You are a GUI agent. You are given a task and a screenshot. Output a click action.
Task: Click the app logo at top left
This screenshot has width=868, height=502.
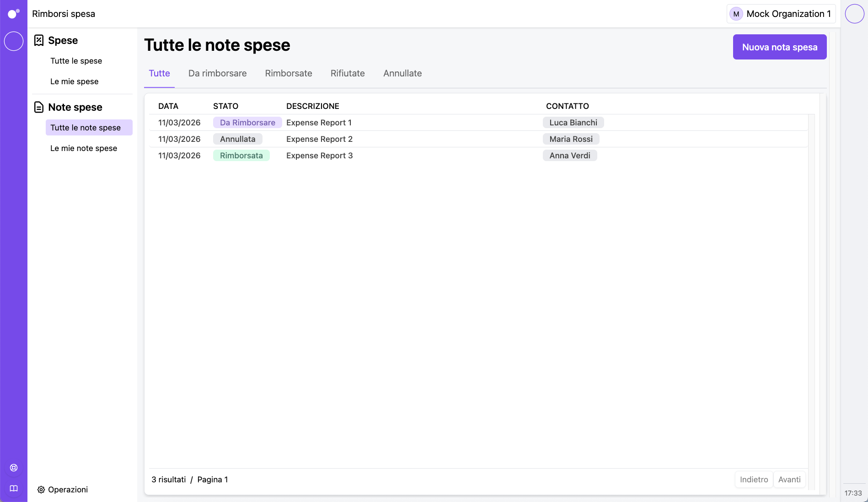pyautogui.click(x=13, y=13)
